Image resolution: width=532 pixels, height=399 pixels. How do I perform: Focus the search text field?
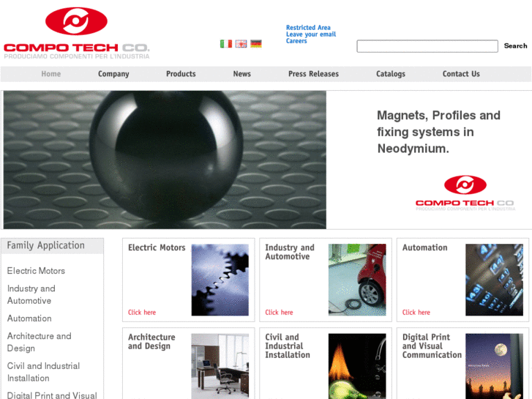tap(427, 46)
